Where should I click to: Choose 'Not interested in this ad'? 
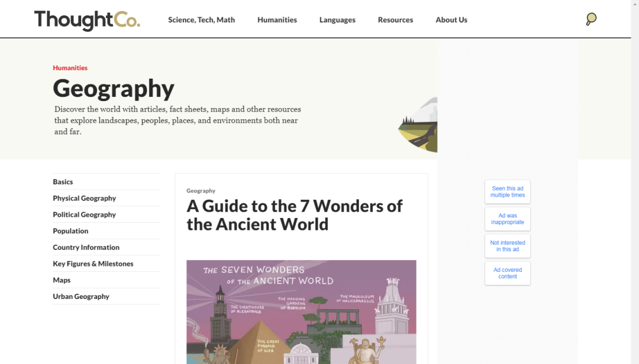point(508,246)
